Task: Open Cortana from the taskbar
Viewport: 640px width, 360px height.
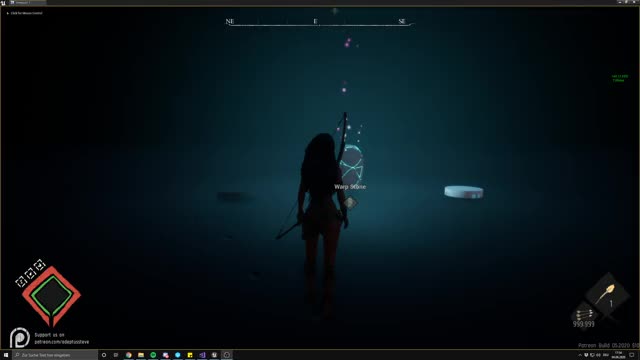Action: tap(104, 355)
